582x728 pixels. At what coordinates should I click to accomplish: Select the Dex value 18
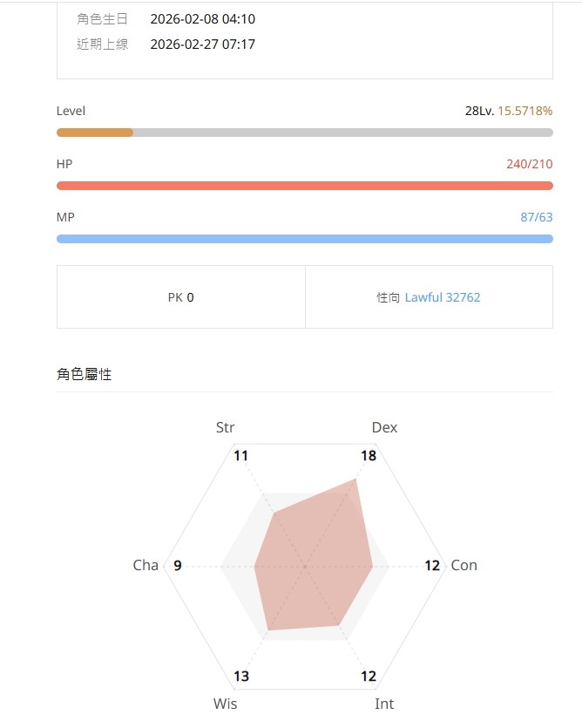(368, 455)
